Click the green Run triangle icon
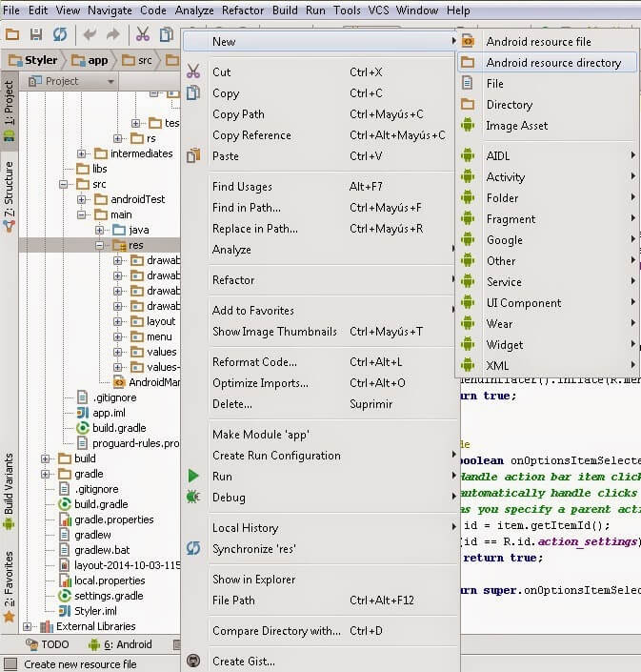641x672 pixels. pyautogui.click(x=193, y=476)
